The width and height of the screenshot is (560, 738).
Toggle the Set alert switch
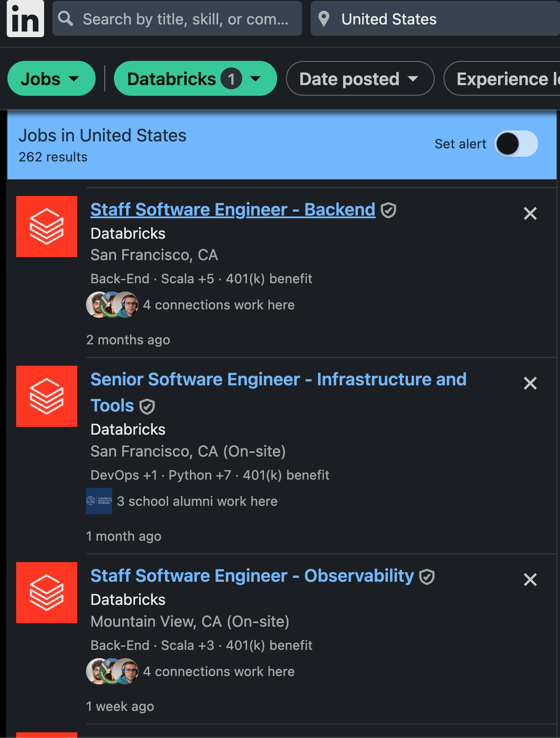point(516,144)
